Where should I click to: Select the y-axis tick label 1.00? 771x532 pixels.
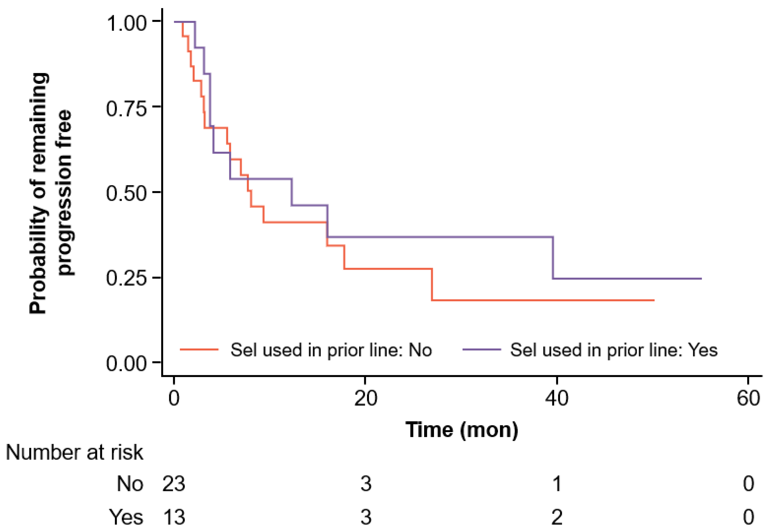[x=126, y=23]
